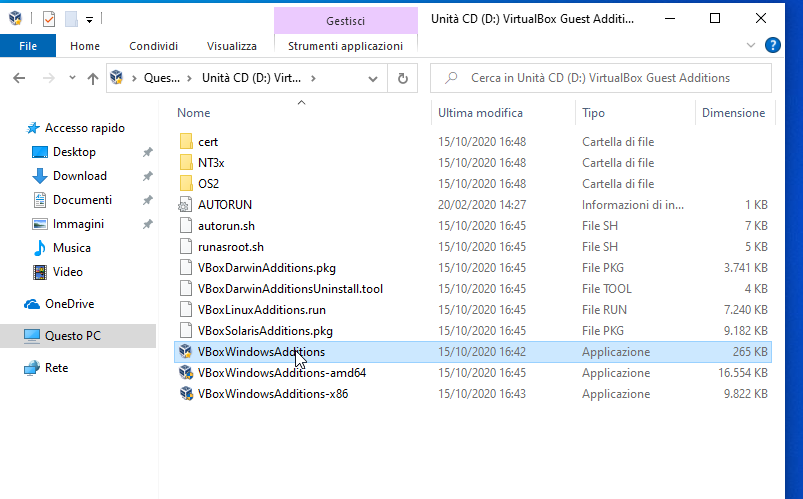Open Download in Quick access

(x=80, y=176)
